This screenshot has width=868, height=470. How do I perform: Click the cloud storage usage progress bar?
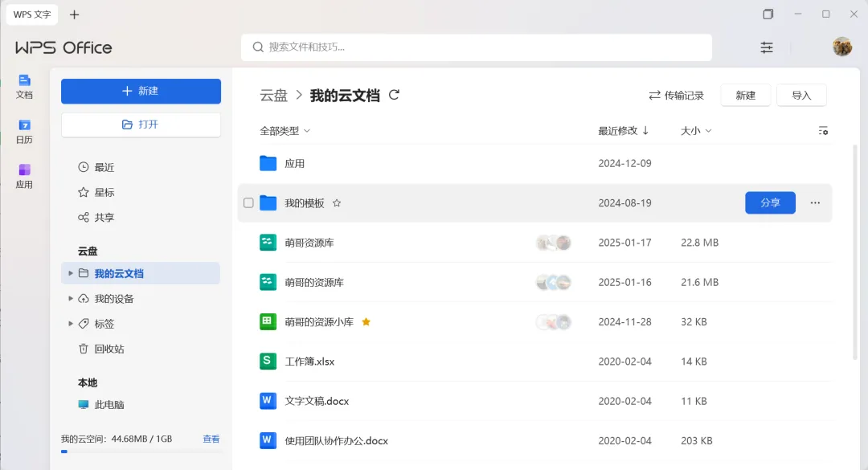click(x=141, y=452)
